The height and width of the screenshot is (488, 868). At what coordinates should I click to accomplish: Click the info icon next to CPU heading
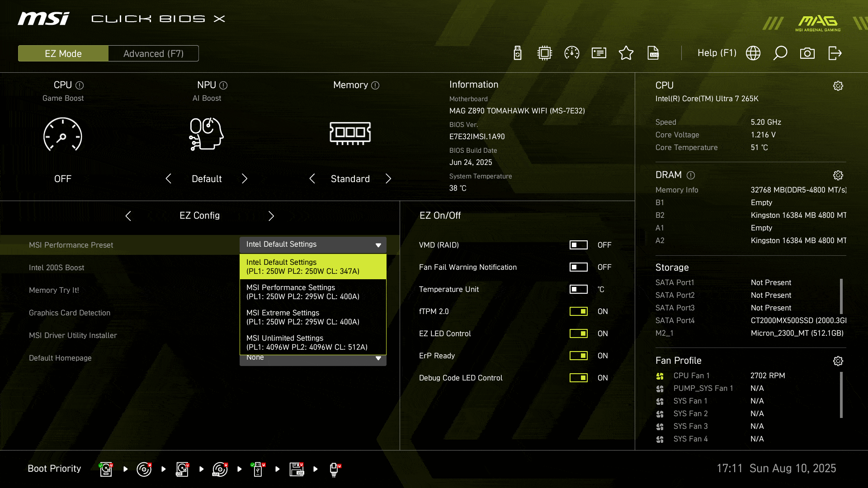tap(80, 85)
